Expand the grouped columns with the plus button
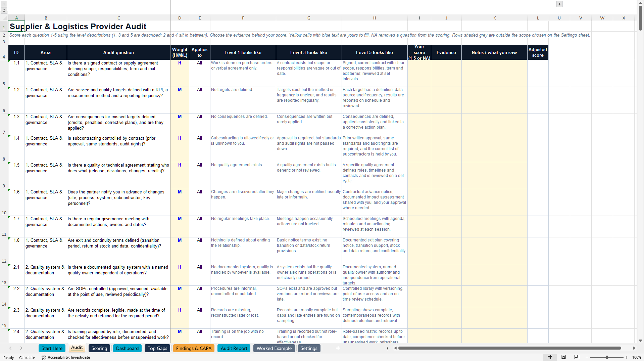Viewport: 644px width, 361px height. [559, 4]
